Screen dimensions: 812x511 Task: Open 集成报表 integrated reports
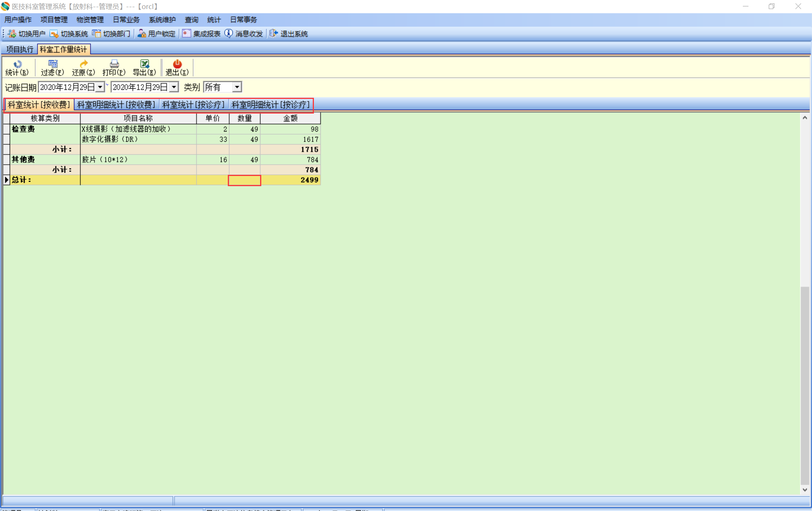click(201, 34)
